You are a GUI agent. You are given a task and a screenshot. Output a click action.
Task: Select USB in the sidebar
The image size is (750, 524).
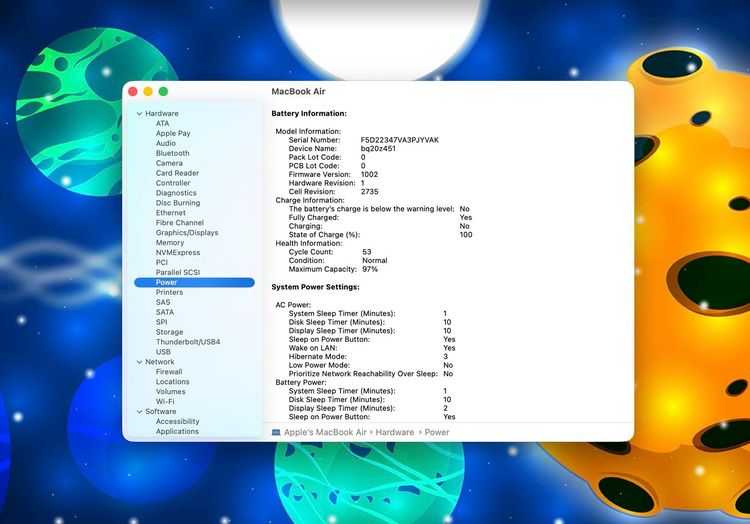[163, 352]
